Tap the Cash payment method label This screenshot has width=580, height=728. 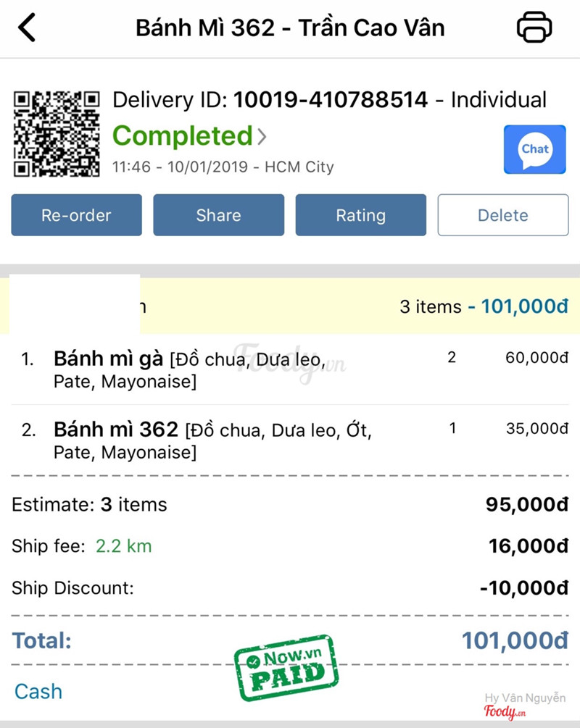38,691
